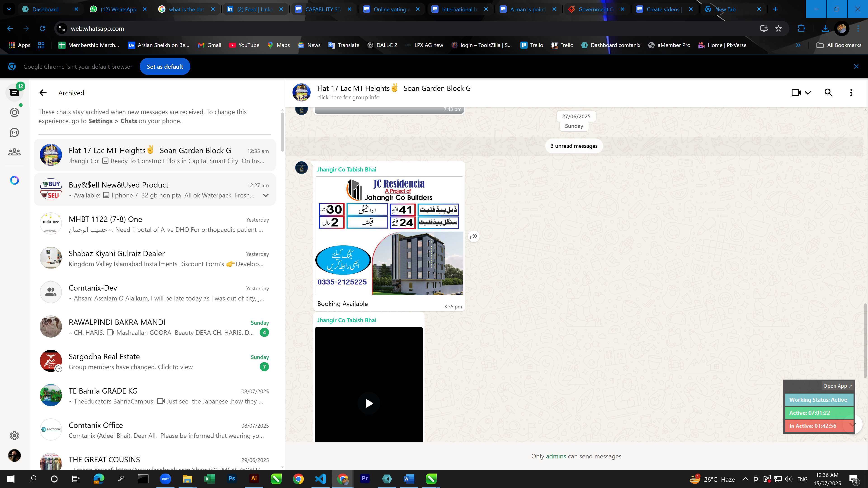Open Chrome three-dot menu
The width and height of the screenshot is (868, 488).
click(x=858, y=29)
